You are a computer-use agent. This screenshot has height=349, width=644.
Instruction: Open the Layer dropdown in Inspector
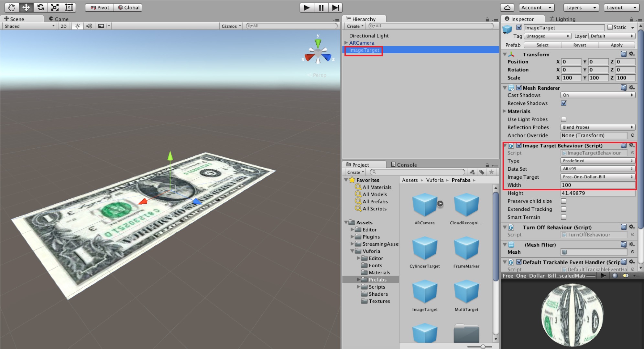pos(612,36)
